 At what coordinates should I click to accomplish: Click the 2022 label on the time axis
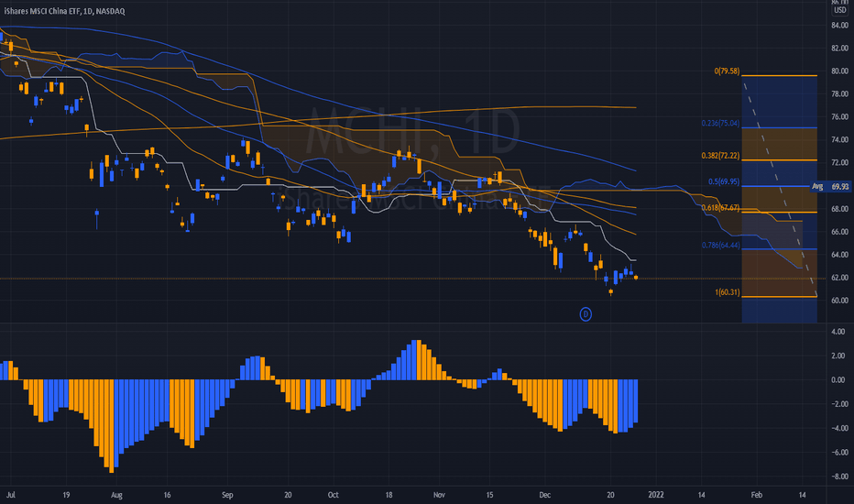coord(656,495)
